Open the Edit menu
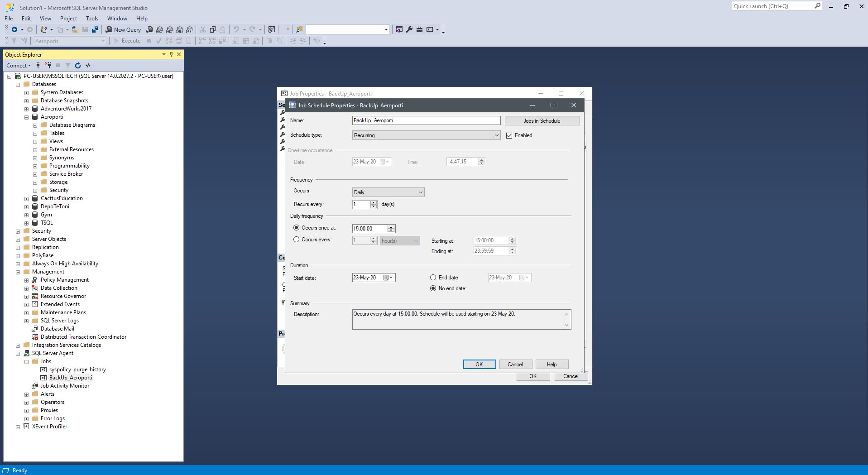This screenshot has height=475, width=868. pos(26,19)
